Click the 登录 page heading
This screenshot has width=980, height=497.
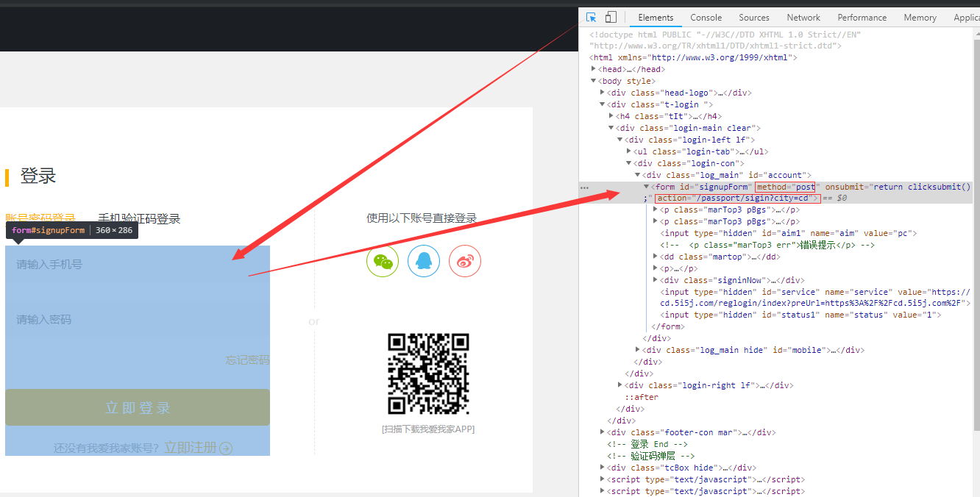(x=38, y=176)
